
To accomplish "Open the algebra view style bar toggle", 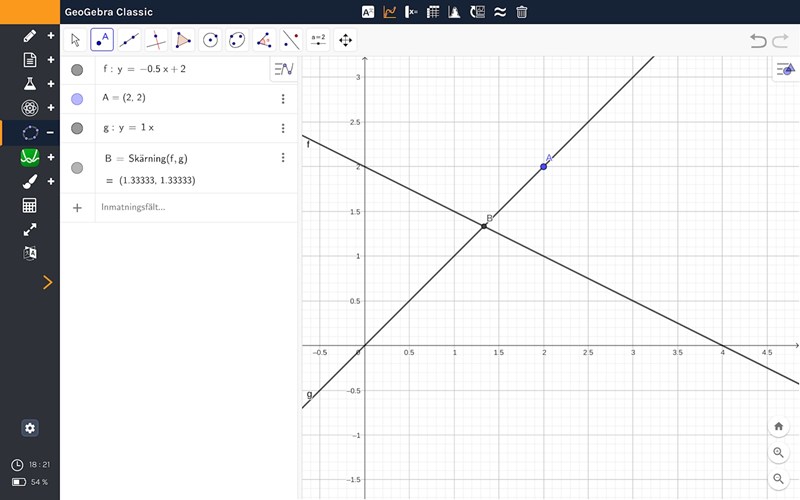I will pos(284,70).
